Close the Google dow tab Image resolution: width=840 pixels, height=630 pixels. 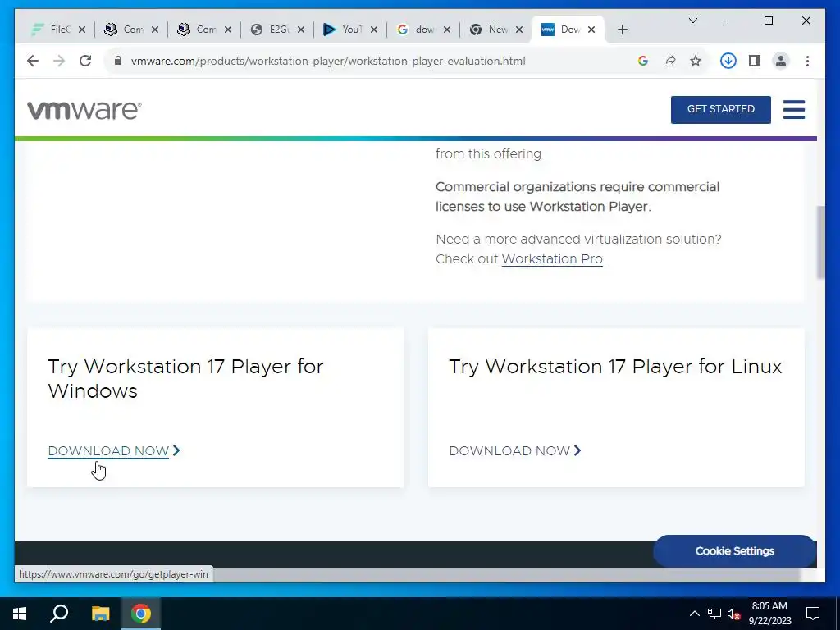click(x=447, y=30)
